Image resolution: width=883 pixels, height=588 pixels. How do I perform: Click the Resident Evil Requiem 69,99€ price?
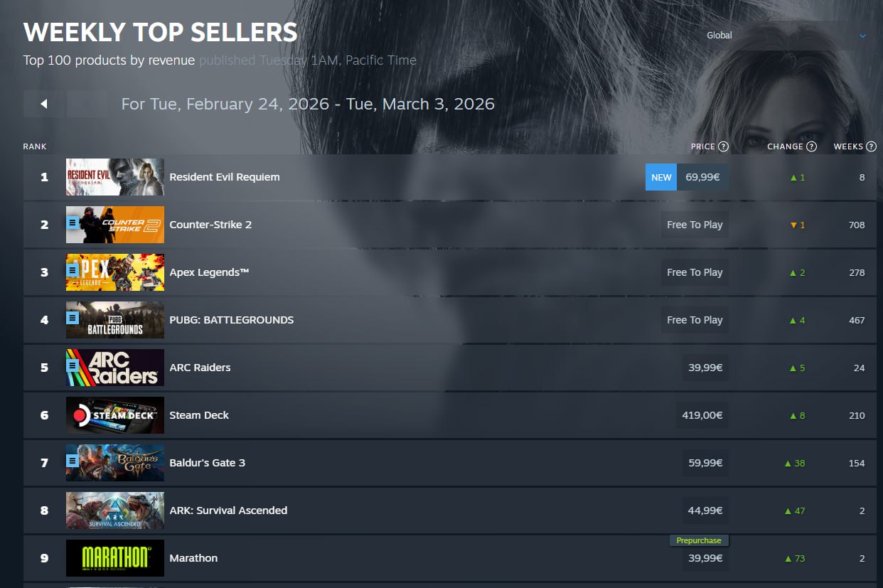click(x=702, y=177)
